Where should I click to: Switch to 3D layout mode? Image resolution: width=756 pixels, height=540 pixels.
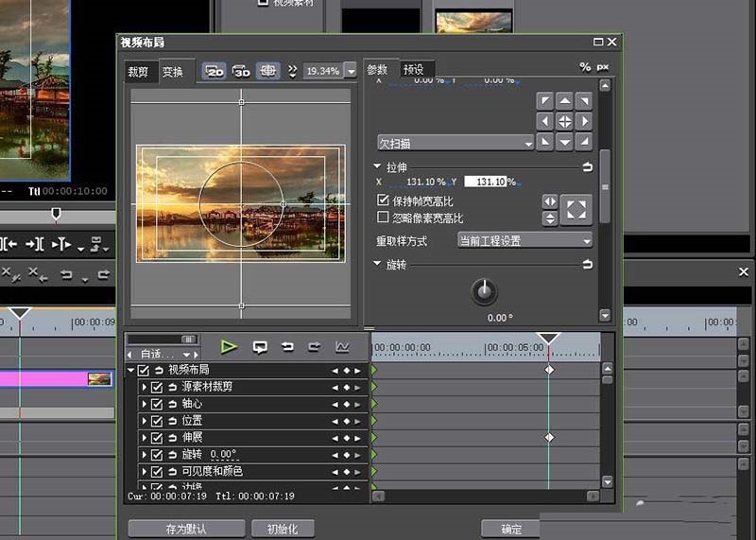[x=241, y=71]
